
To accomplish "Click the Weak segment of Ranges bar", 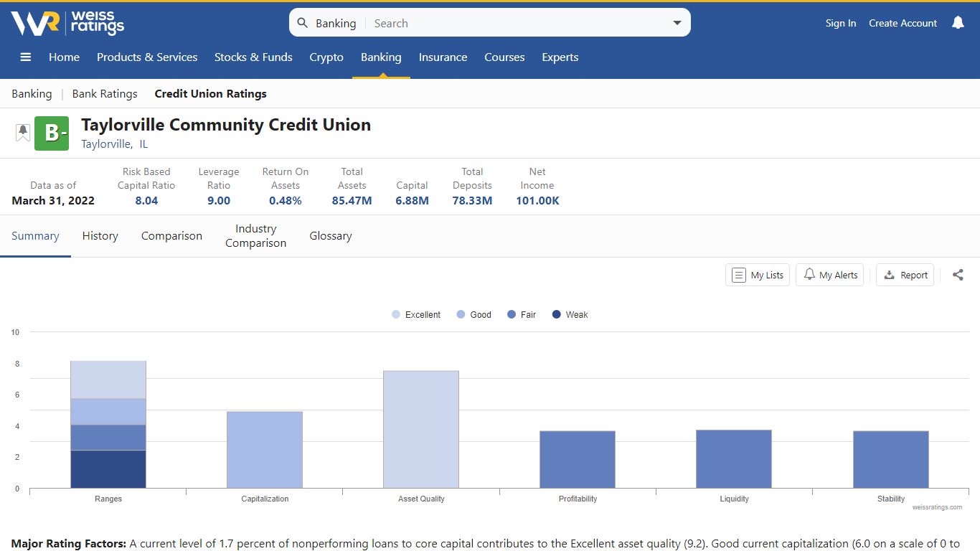I will point(108,469).
